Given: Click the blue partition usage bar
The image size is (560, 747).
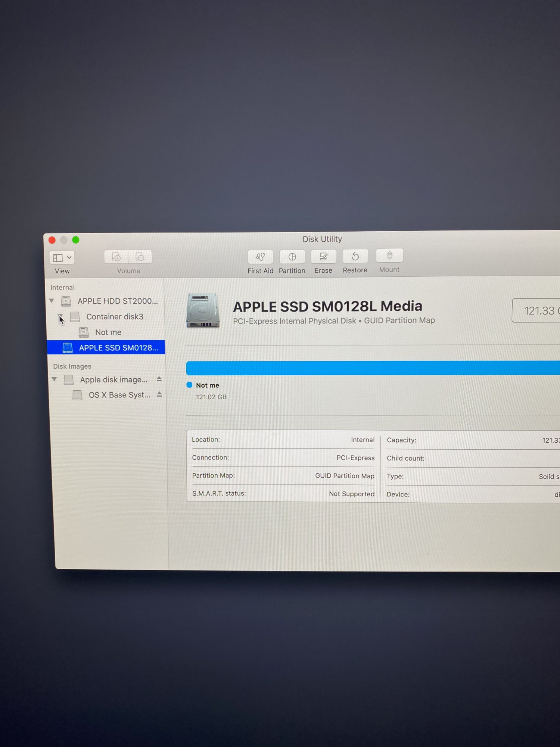Looking at the screenshot, I should (x=373, y=368).
